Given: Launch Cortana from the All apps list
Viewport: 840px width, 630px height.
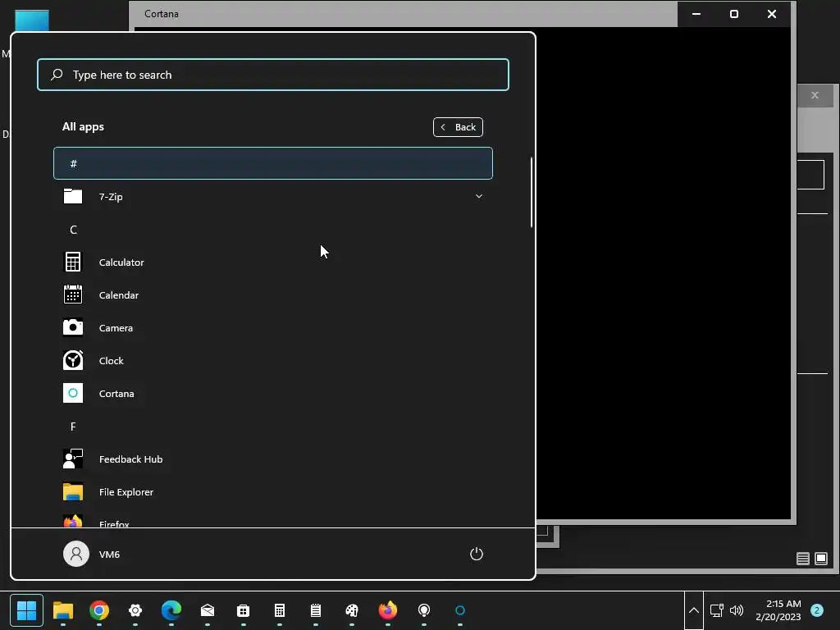Looking at the screenshot, I should [x=272, y=393].
